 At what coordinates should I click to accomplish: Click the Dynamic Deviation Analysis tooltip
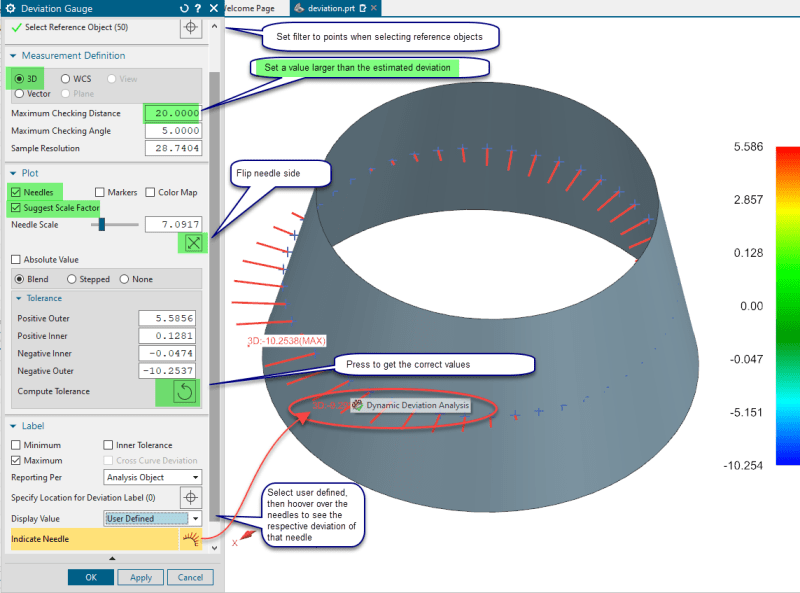[x=410, y=405]
